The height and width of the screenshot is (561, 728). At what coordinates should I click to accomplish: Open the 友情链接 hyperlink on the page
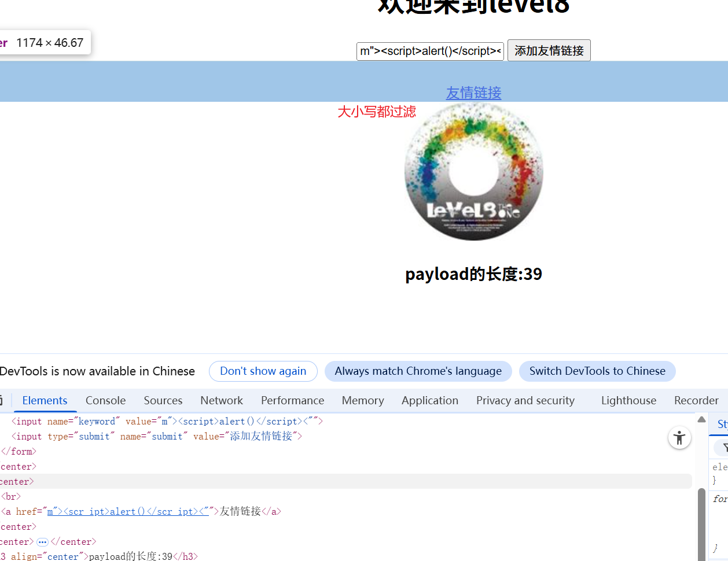[x=473, y=93]
